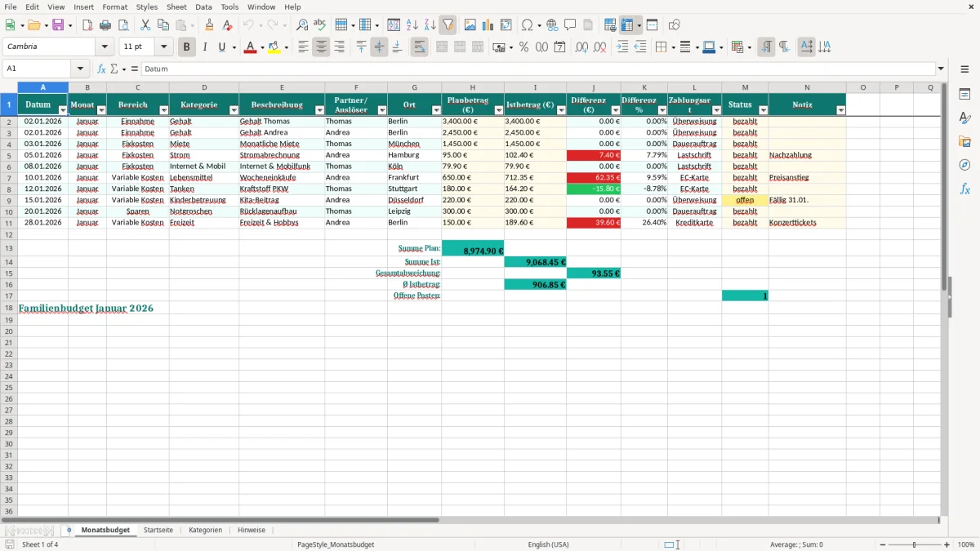Click the Font Color swatch button

tap(249, 47)
